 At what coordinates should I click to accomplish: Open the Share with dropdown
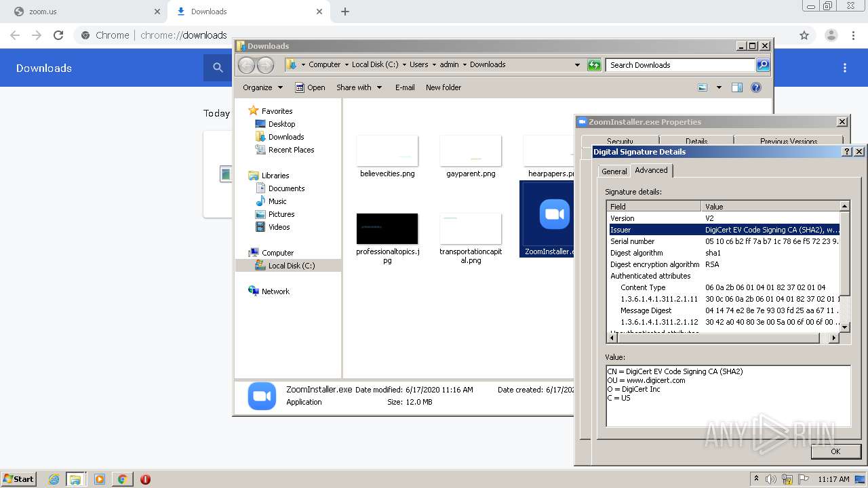pyautogui.click(x=359, y=87)
